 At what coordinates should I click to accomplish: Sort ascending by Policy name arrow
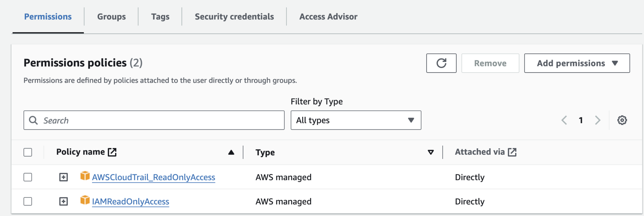coord(231,152)
